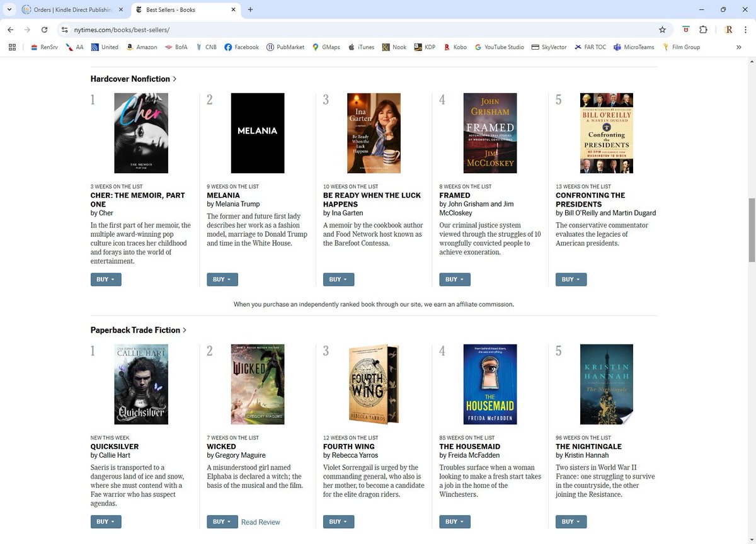
Task: Click the Confronting the Presidents title
Action: click(590, 200)
